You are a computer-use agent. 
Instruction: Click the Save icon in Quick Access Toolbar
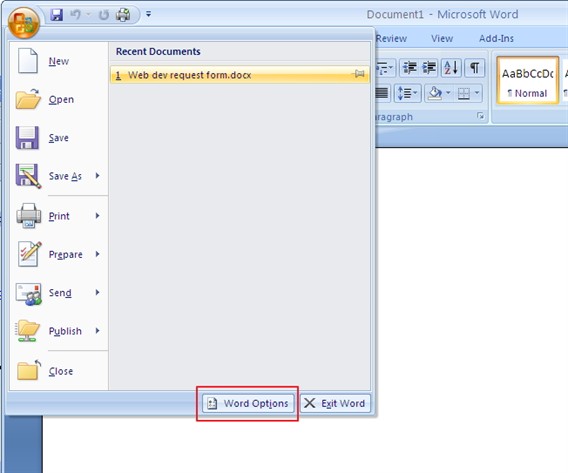point(57,15)
